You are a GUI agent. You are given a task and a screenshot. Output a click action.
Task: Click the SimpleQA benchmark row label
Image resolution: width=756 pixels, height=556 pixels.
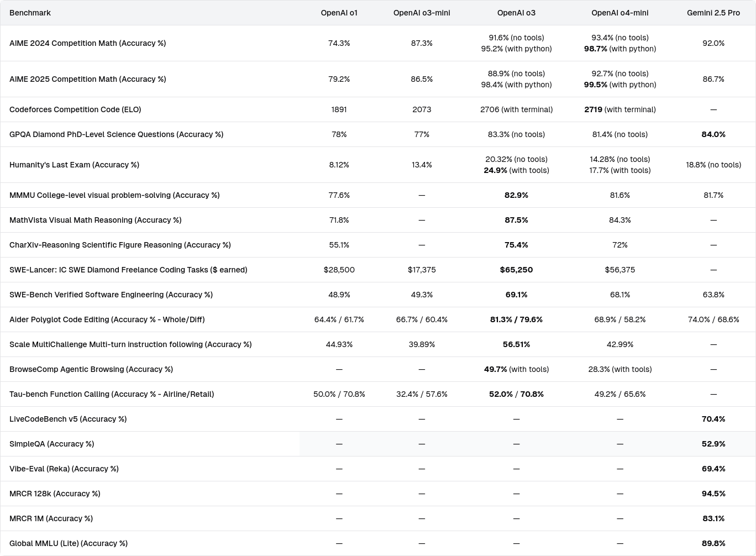pyautogui.click(x=51, y=444)
